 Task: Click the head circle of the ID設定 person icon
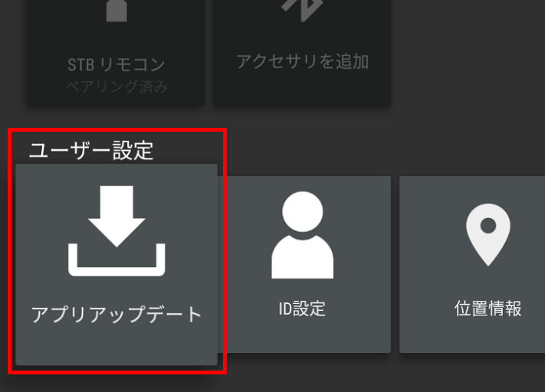point(302,211)
